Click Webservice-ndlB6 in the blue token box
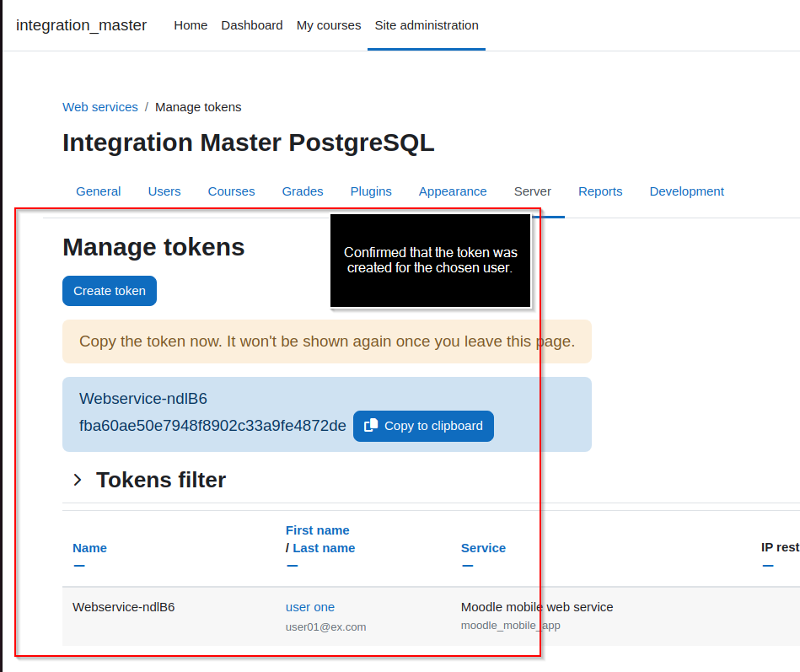 tap(142, 399)
